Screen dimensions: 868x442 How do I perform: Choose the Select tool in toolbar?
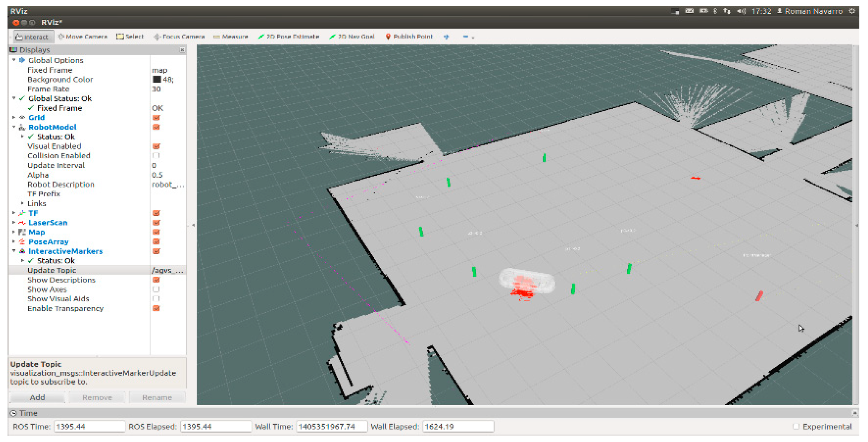click(130, 37)
